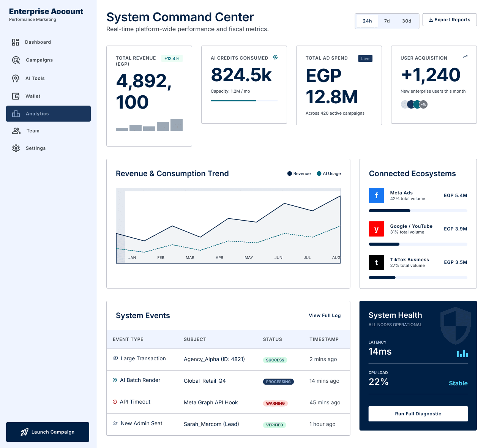Switch time range to 30d
Viewport: 486px width, 448px height.
point(407,21)
